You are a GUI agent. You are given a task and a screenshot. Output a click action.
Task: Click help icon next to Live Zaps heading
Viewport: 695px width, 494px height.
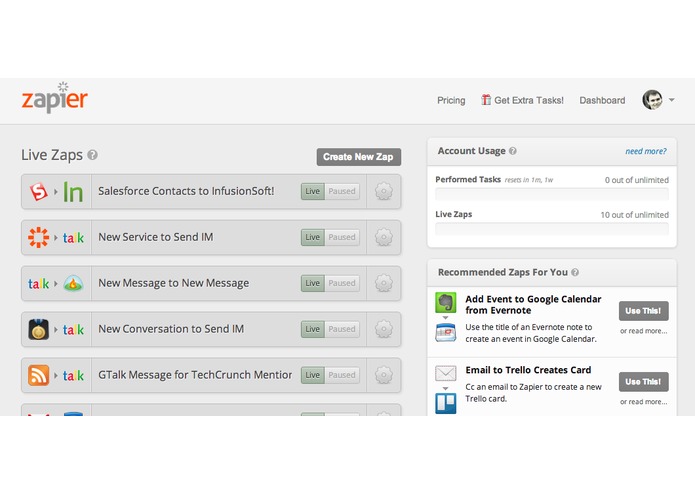[92, 155]
